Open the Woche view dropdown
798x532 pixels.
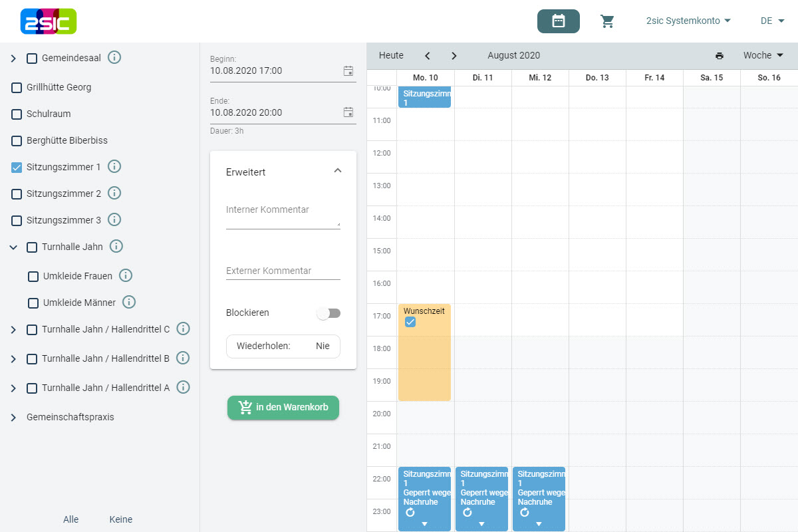(763, 56)
